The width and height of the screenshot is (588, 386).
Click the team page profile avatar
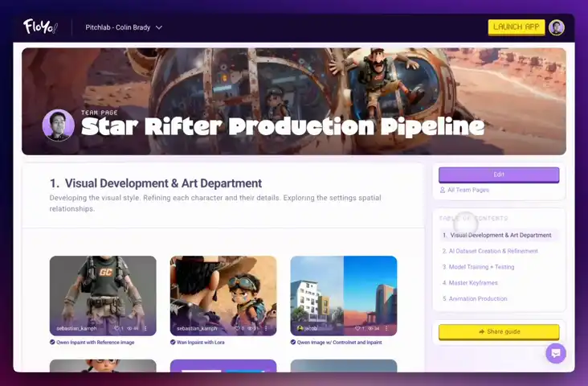click(58, 125)
